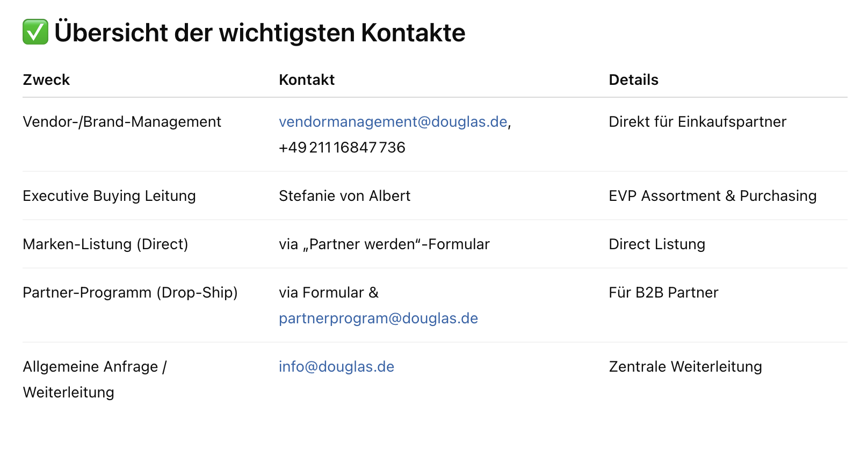The width and height of the screenshot is (868, 449).
Task: Click the "Direct Listung" details cell
Action: pos(656,244)
